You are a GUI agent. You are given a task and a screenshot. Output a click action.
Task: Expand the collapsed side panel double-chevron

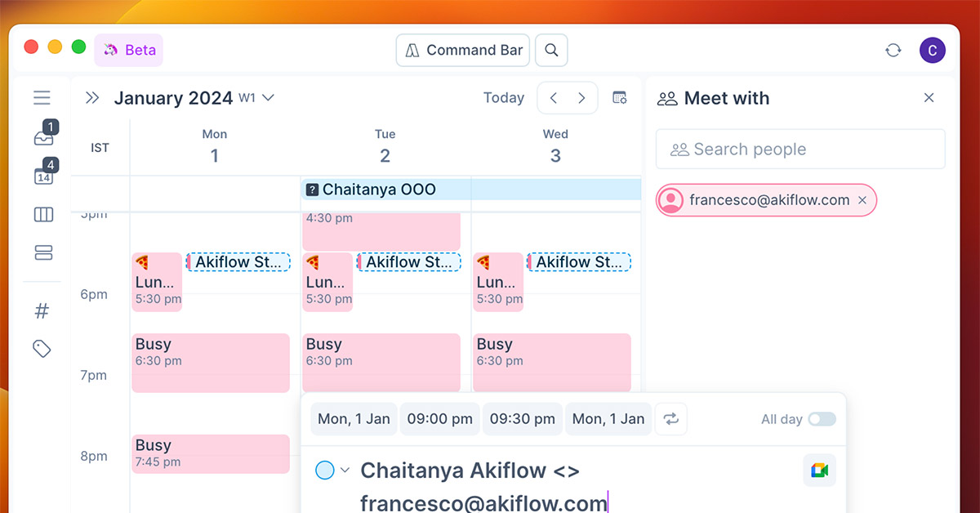point(92,98)
